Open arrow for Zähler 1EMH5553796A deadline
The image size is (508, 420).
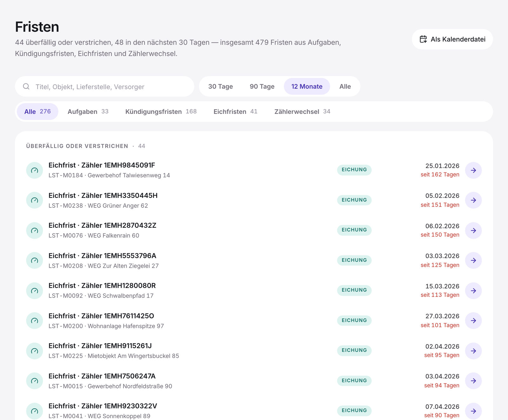(x=473, y=260)
